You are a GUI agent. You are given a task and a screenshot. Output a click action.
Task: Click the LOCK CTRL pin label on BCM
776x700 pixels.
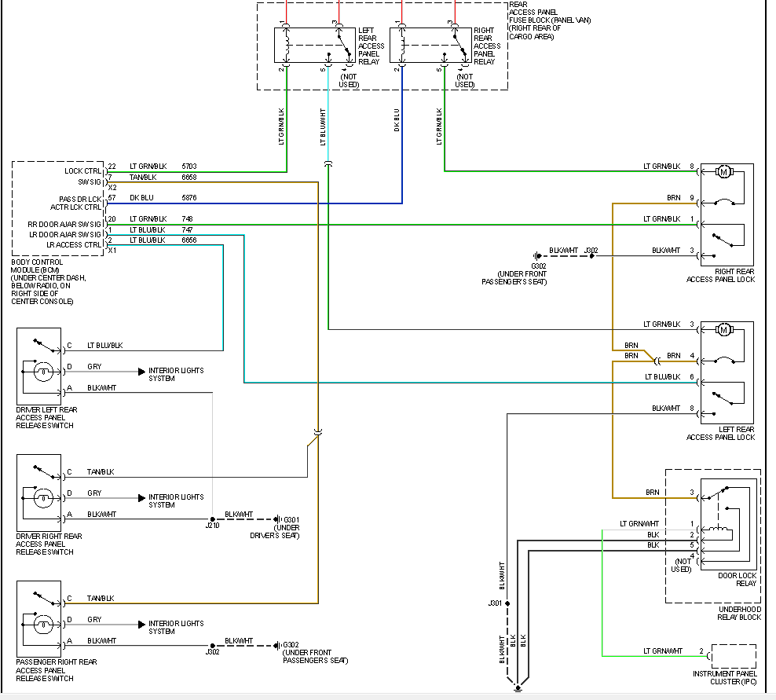click(x=85, y=170)
